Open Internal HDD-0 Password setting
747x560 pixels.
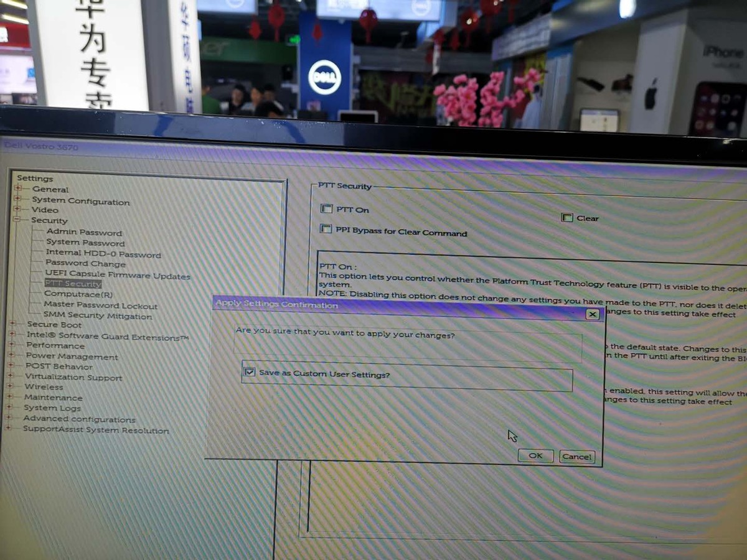(103, 254)
